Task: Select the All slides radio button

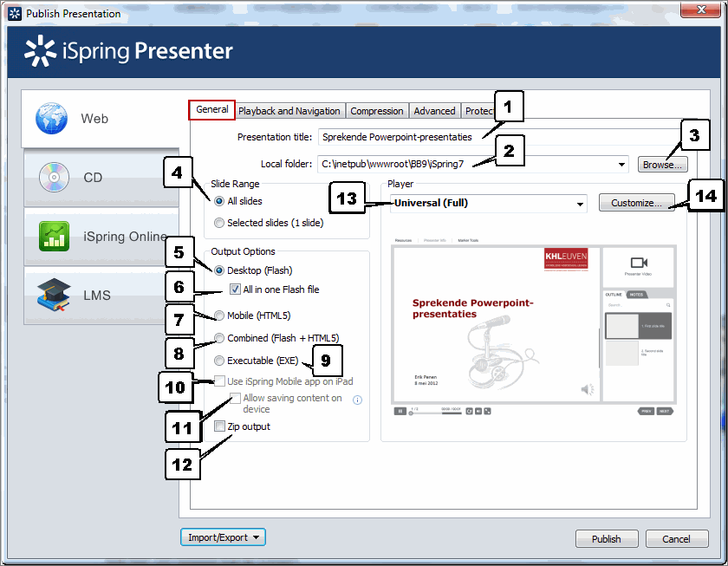Action: (219, 201)
